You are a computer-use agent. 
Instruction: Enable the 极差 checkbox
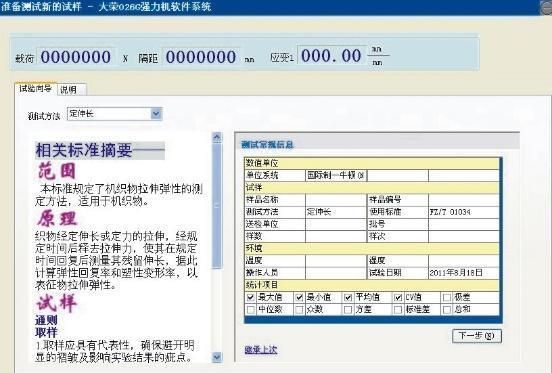(447, 297)
